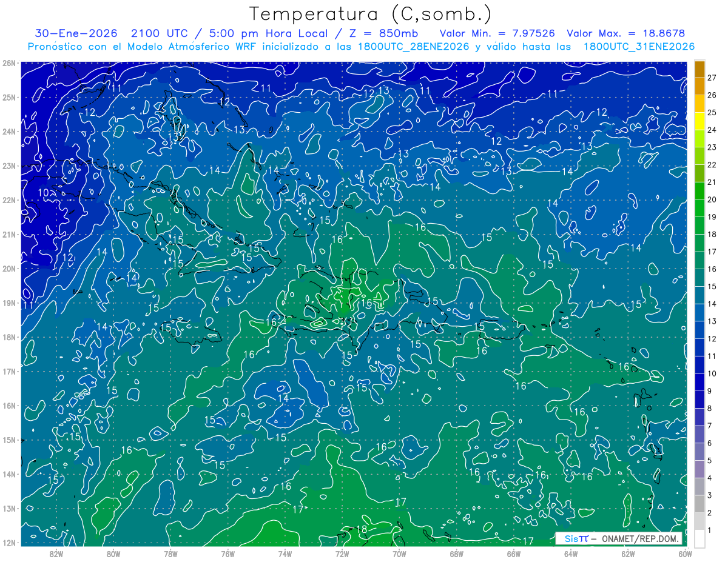Click the '21N' latitude axis label
728x562 pixels.
coord(9,234)
